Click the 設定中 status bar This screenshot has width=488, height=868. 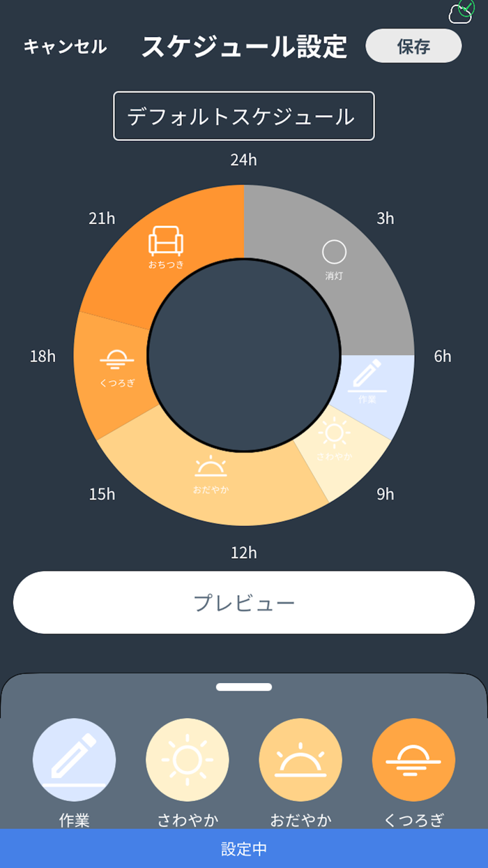tap(243, 848)
